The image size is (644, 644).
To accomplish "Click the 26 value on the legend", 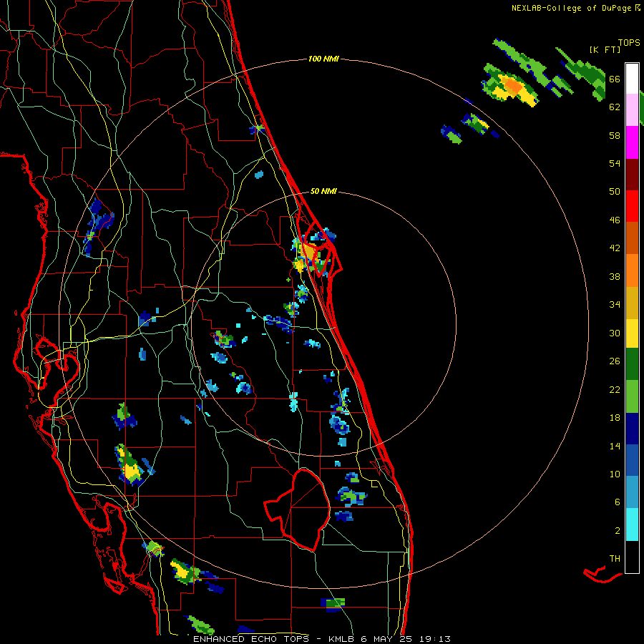I will (x=615, y=361).
